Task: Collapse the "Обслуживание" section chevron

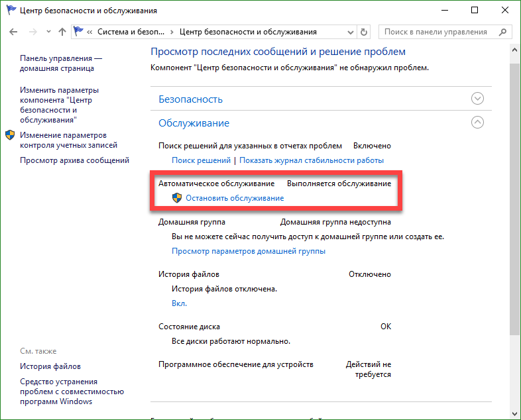Action: pos(477,123)
